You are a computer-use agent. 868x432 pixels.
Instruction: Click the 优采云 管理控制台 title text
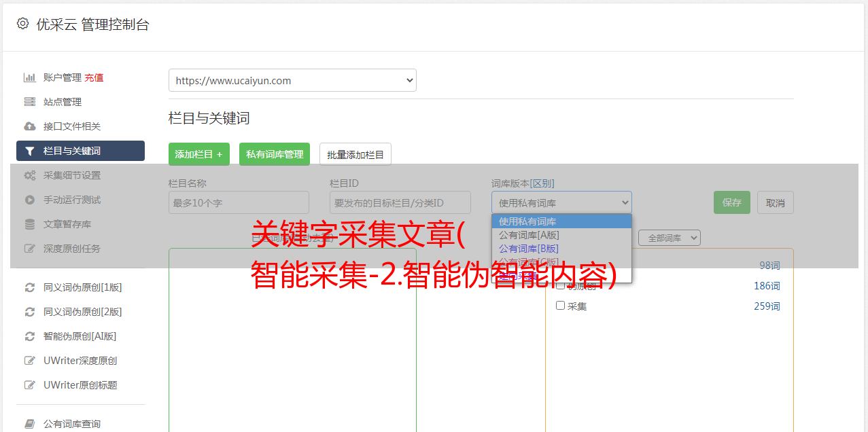point(92,24)
